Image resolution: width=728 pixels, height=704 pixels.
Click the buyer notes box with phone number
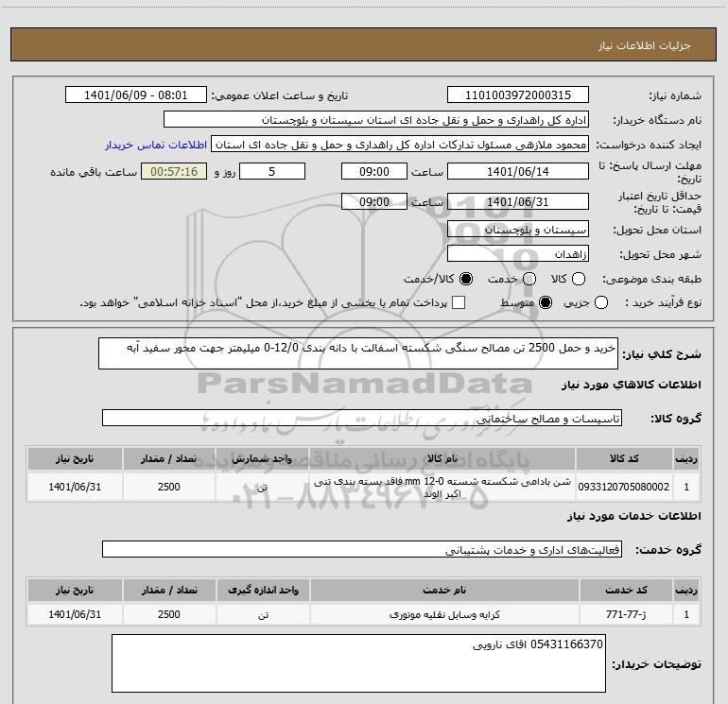(x=358, y=663)
